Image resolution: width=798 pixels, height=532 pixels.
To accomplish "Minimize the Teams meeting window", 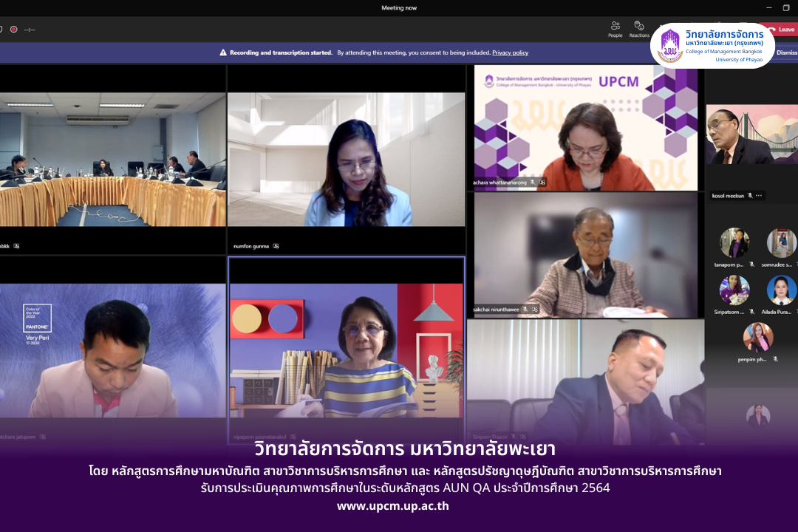I will click(x=769, y=7).
